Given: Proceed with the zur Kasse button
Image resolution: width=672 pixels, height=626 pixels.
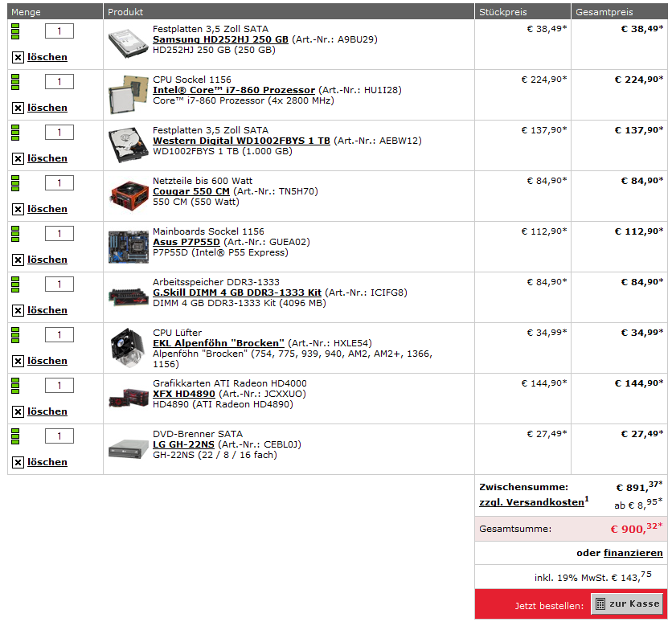Looking at the screenshot, I should pyautogui.click(x=628, y=603).
